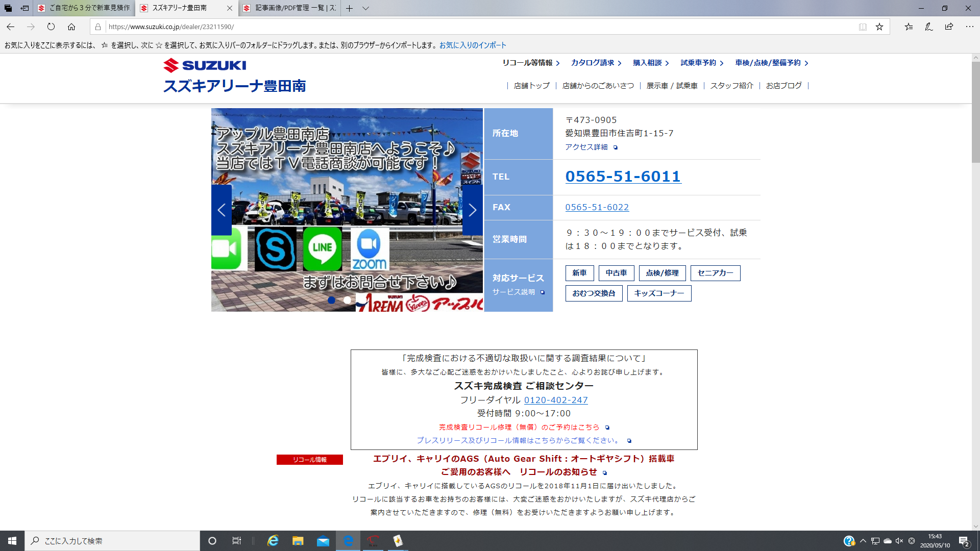The image size is (980, 551).
Task: Click the キッズコーナー service tag
Action: (659, 293)
